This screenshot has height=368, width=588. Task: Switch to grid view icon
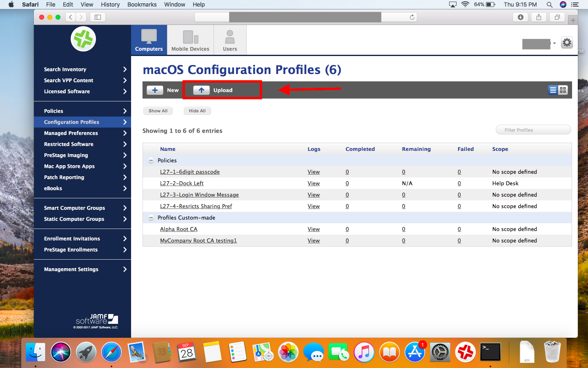click(563, 90)
